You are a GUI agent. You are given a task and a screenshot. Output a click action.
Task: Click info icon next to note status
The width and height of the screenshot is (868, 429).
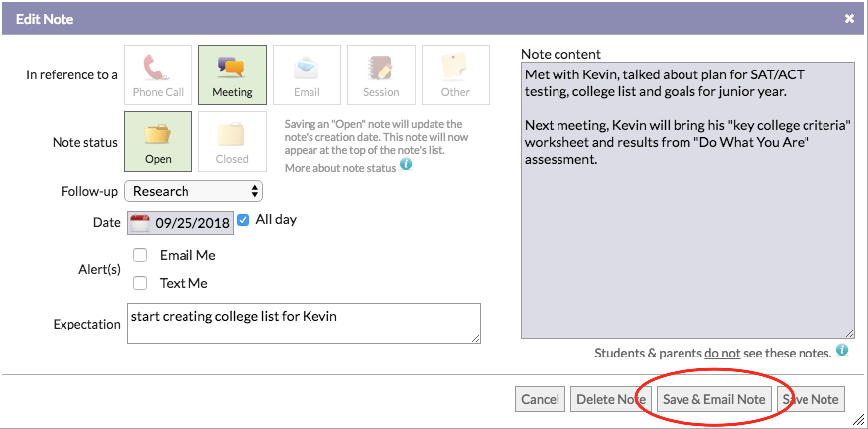(406, 164)
